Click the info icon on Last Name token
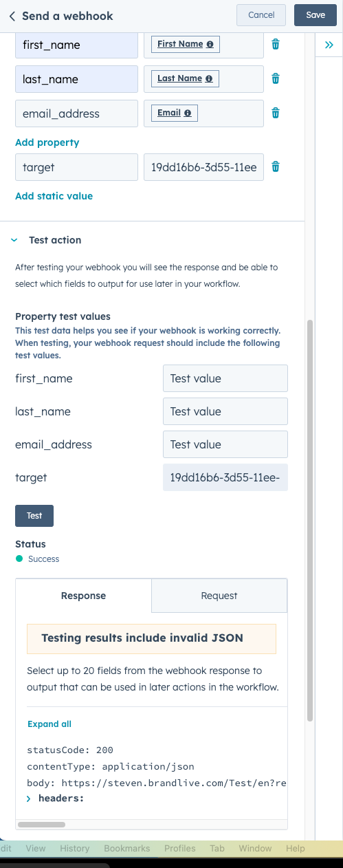This screenshot has width=343, height=868. click(208, 78)
